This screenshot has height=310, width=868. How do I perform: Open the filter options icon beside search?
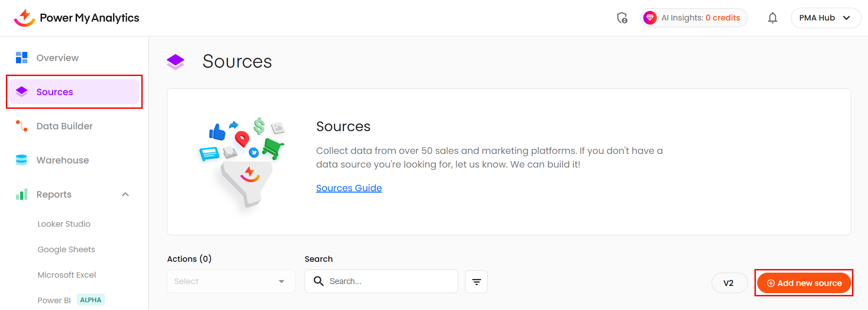click(476, 282)
